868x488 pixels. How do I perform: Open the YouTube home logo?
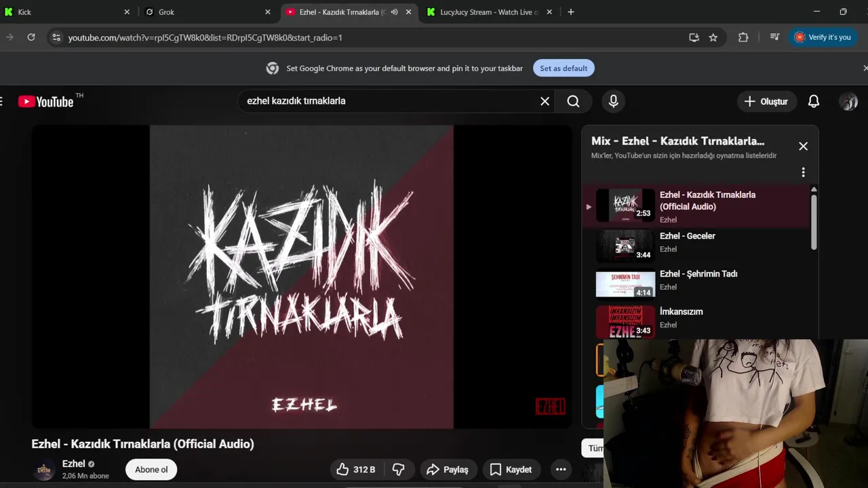pyautogui.click(x=46, y=102)
